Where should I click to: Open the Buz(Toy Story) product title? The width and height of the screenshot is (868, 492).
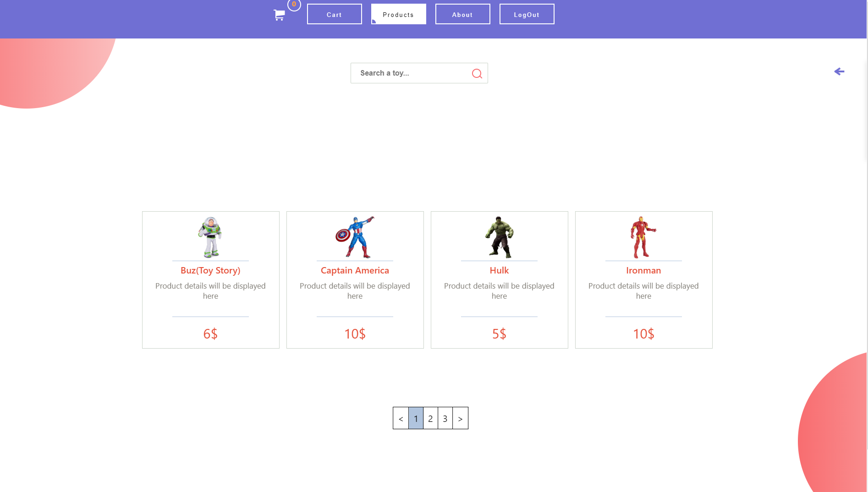(210, 271)
